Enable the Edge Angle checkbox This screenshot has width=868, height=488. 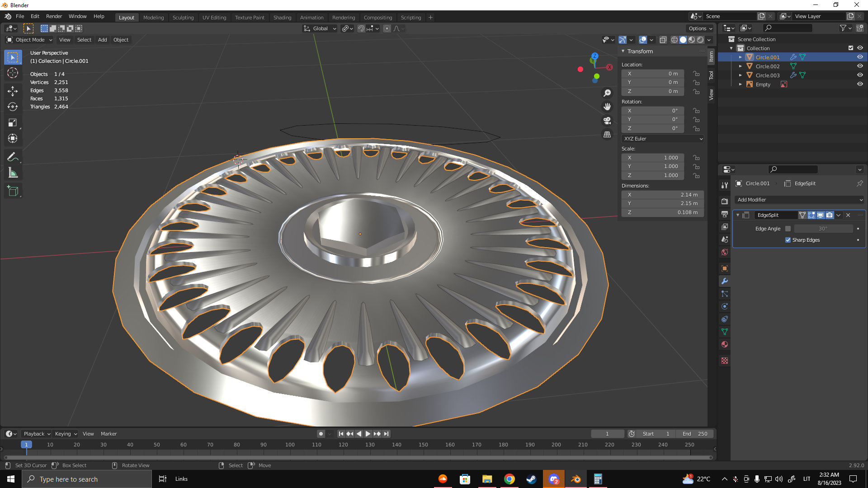(x=788, y=229)
